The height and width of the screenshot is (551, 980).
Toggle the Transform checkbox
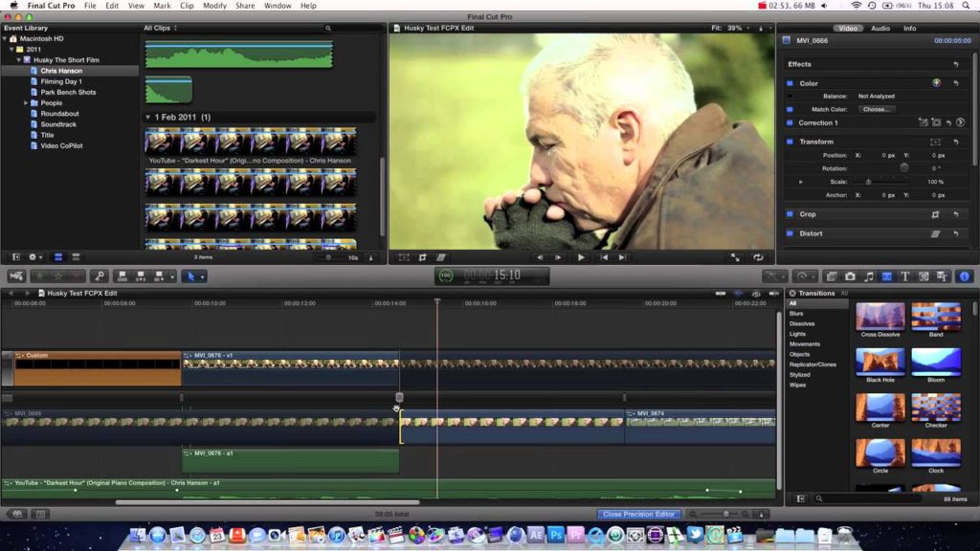point(790,142)
